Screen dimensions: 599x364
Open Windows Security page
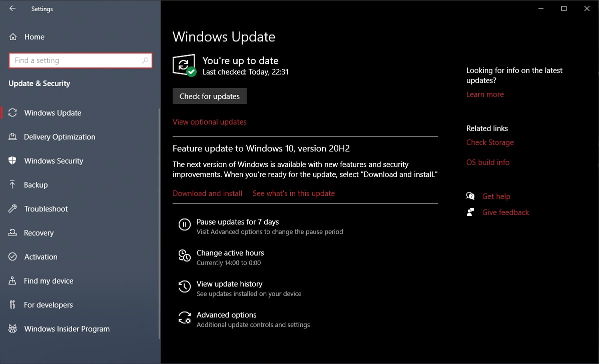tap(54, 161)
